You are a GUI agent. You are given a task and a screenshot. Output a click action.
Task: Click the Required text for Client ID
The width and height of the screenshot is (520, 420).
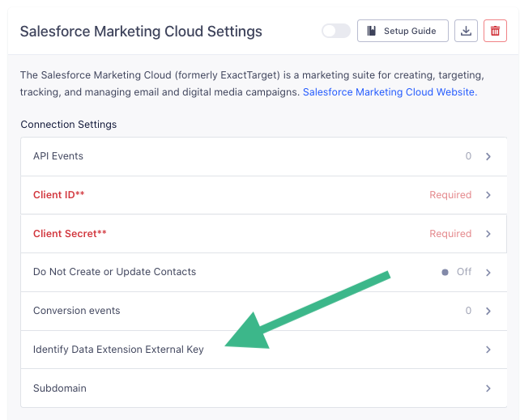[x=450, y=195]
